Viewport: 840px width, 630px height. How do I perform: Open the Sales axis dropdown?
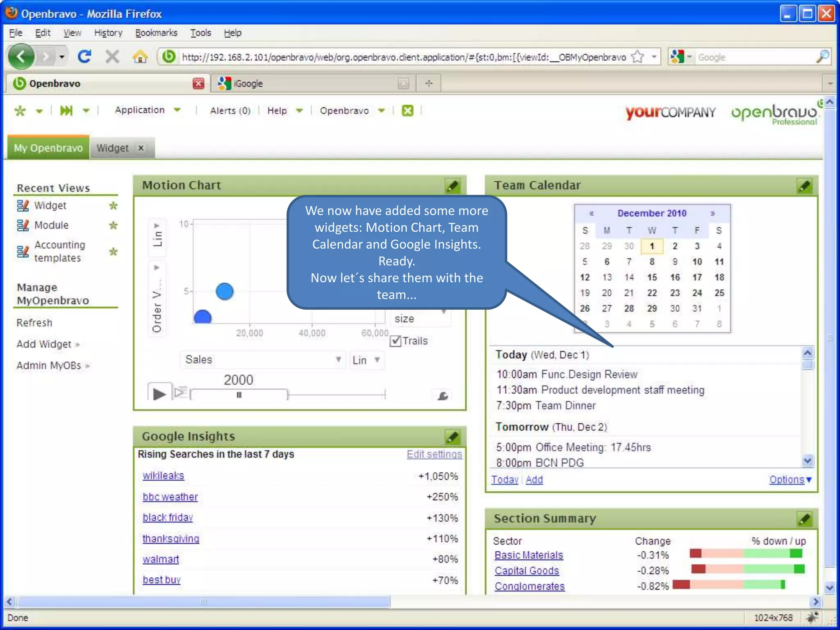(x=262, y=360)
